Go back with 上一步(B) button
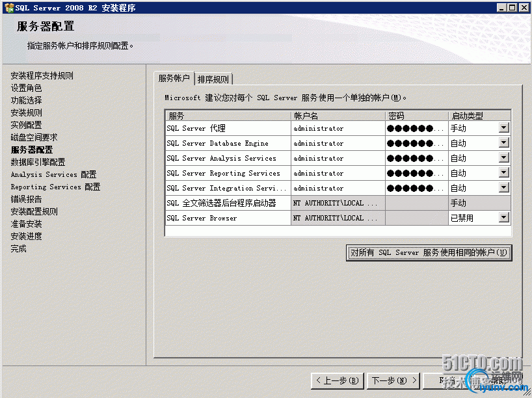This screenshot has height=398, width=532. click(338, 380)
